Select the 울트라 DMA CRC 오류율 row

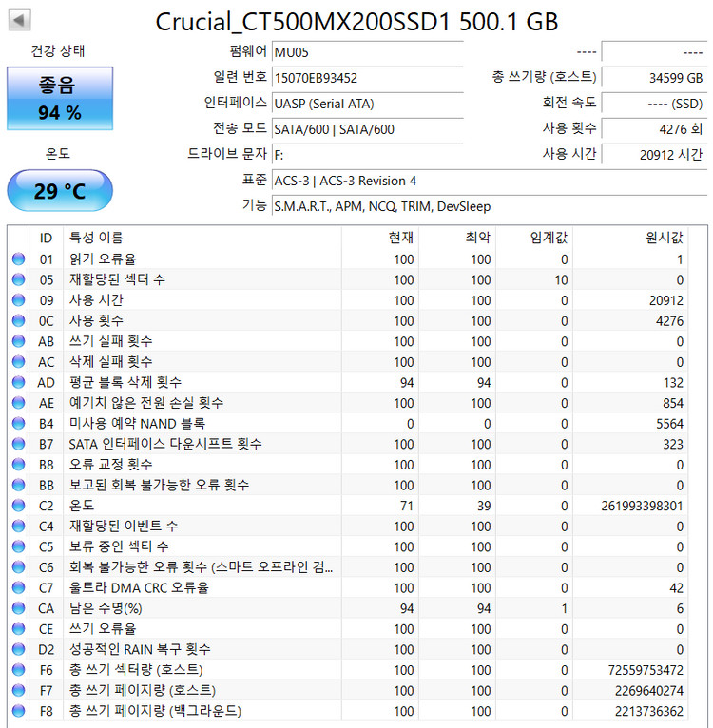[348, 587]
